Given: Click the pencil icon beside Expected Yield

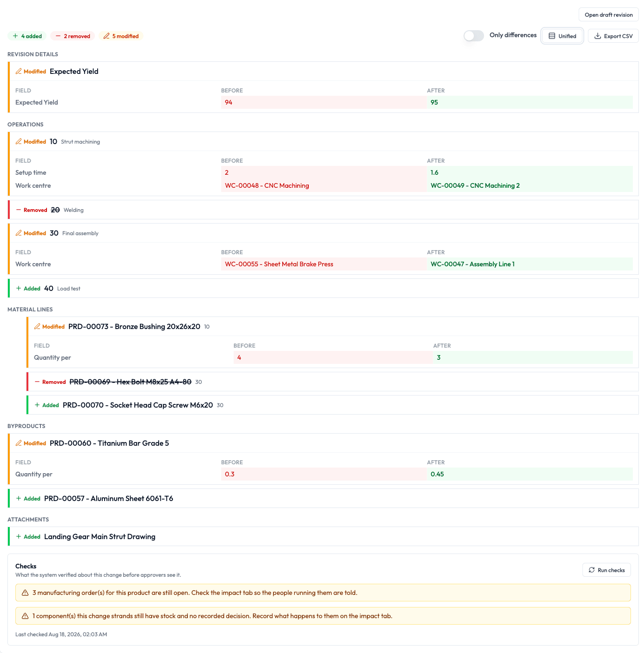Looking at the screenshot, I should 19,71.
